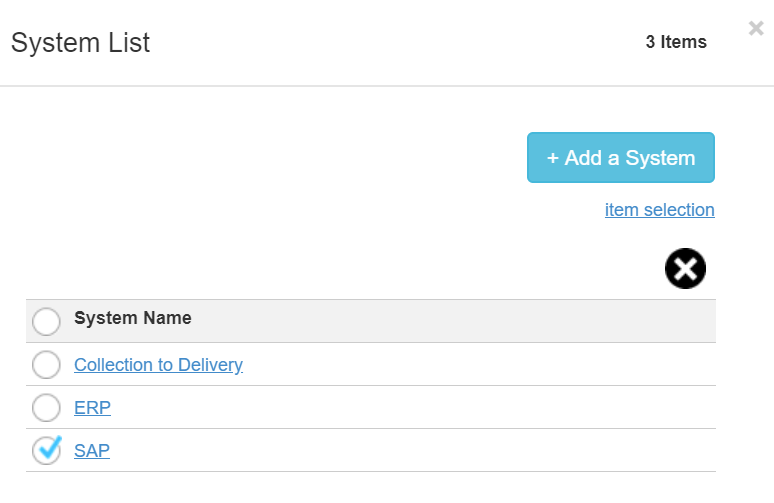Click the 3 Items count label
This screenshot has width=774, height=503.
point(676,42)
